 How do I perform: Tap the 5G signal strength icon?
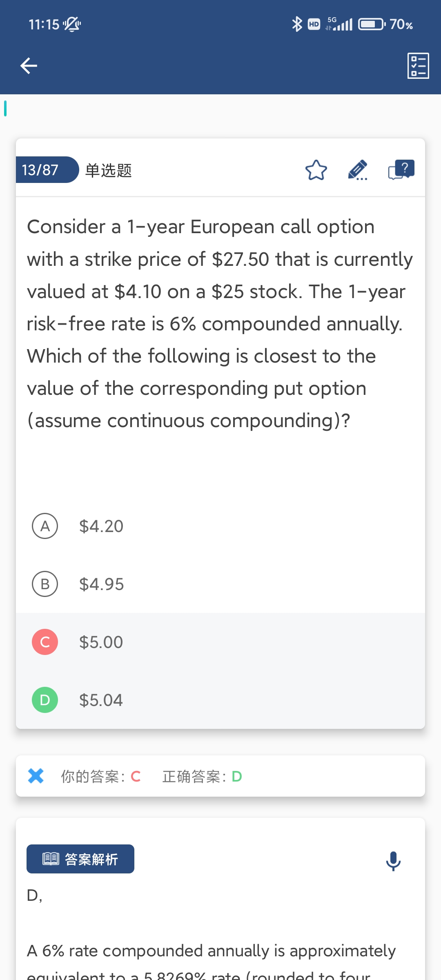pyautogui.click(x=339, y=24)
